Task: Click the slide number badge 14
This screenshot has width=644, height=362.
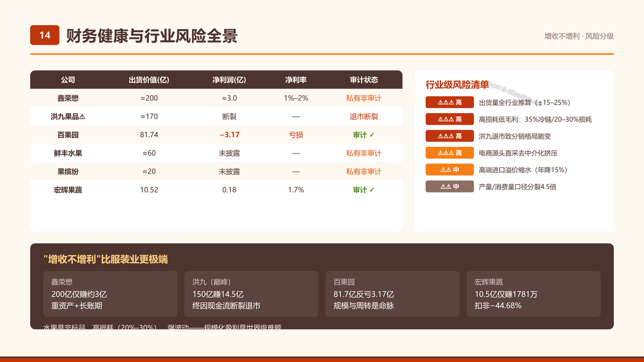Action: pyautogui.click(x=45, y=35)
